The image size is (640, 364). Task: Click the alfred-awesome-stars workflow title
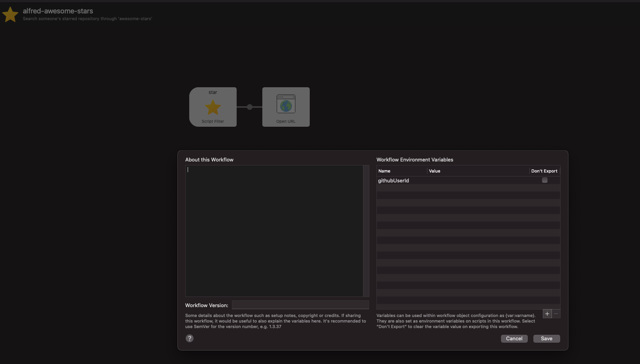coord(58,11)
